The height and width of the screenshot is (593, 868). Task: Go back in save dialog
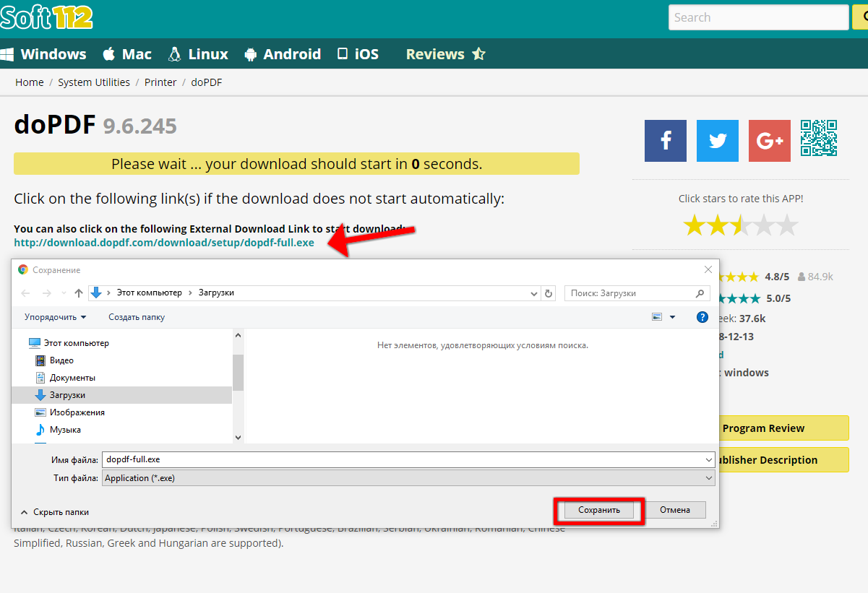pos(26,293)
